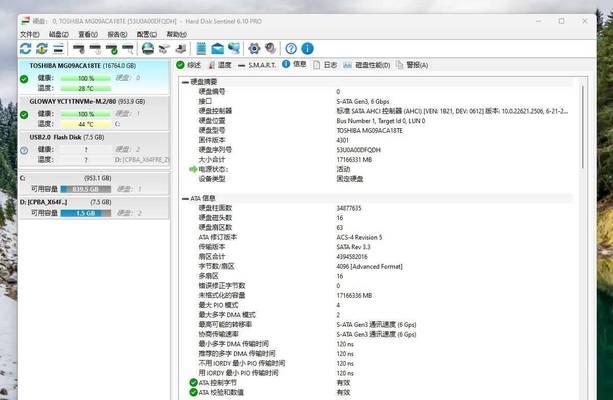613x400 pixels.
Task: Click the blue Refresh arrows toolbar icon
Action: pos(25,48)
